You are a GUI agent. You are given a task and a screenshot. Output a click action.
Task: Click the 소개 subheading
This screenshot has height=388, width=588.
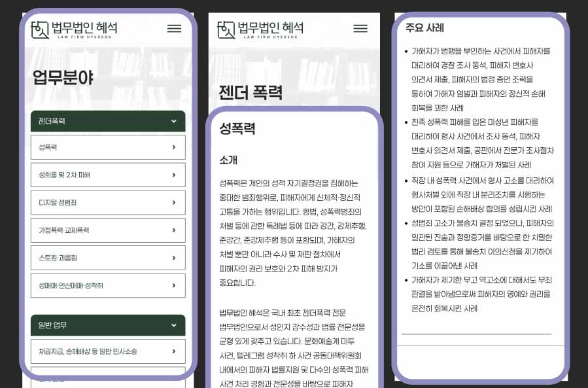228,160
